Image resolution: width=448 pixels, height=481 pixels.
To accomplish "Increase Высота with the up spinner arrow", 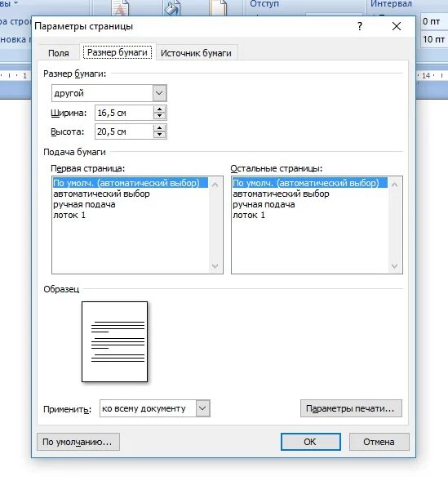I will (x=159, y=128).
